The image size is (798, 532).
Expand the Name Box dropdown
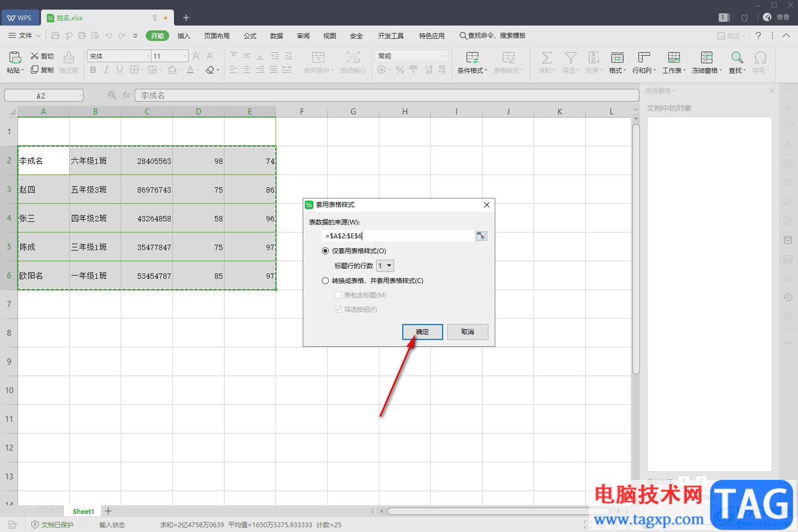tap(80, 95)
